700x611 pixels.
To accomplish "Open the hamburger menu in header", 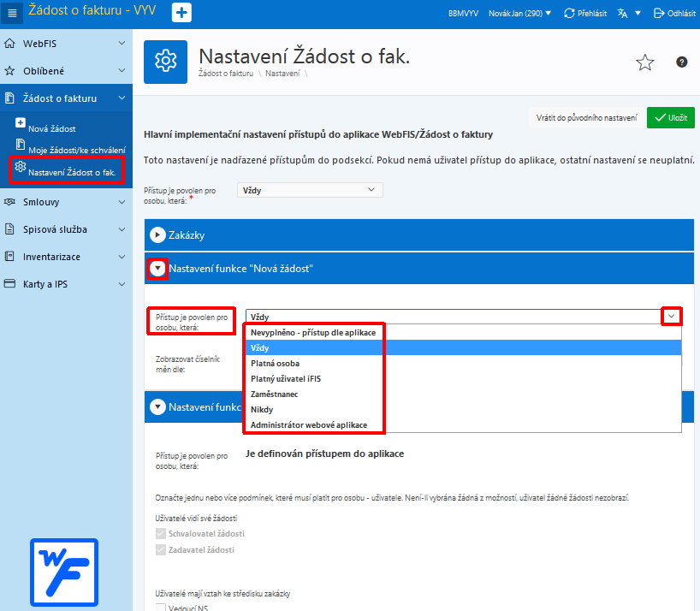I will point(12,13).
